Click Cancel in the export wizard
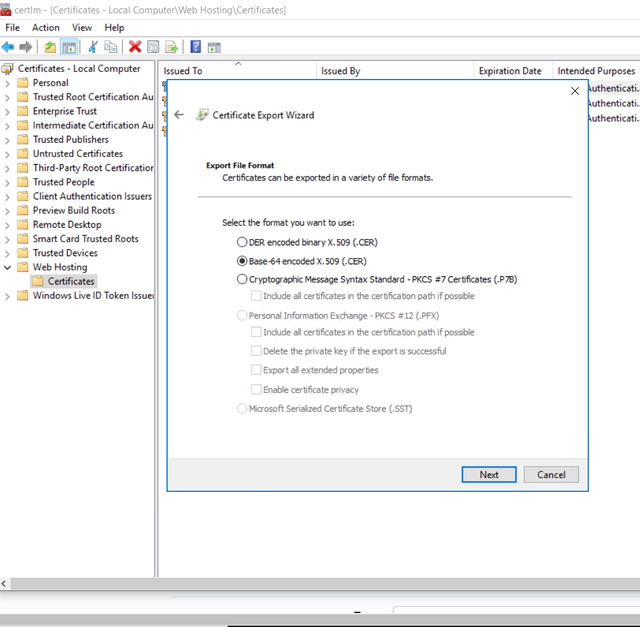 coord(551,474)
